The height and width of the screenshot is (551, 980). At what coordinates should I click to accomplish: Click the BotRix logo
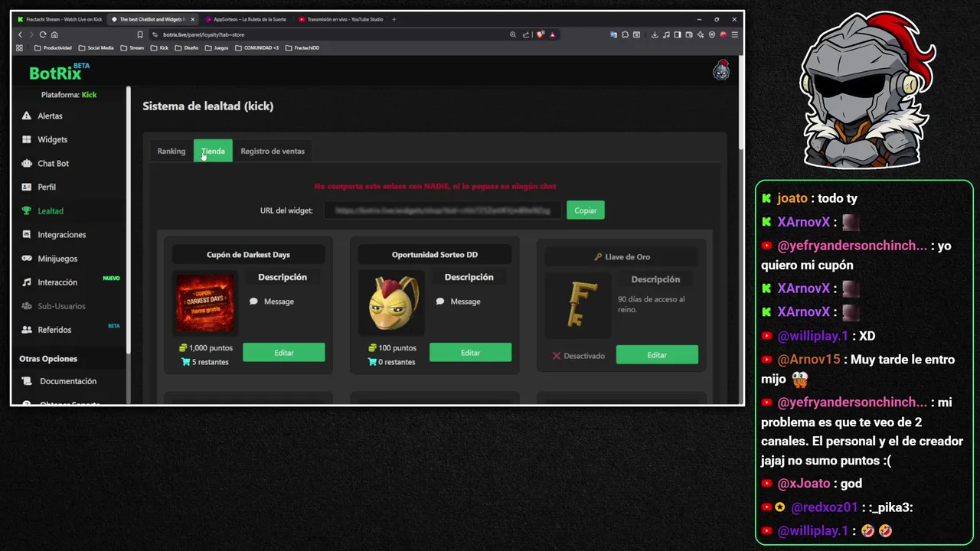[x=59, y=72]
